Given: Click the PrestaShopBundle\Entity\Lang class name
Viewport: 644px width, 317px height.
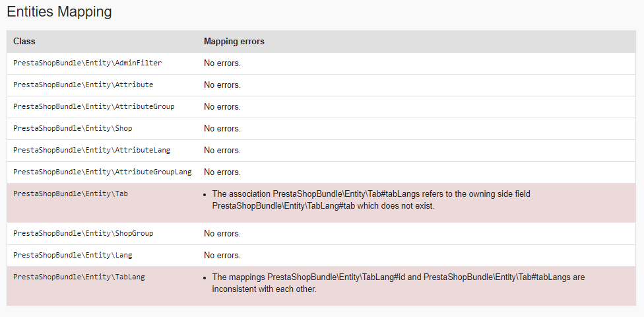Looking at the screenshot, I should pyautogui.click(x=73, y=255).
